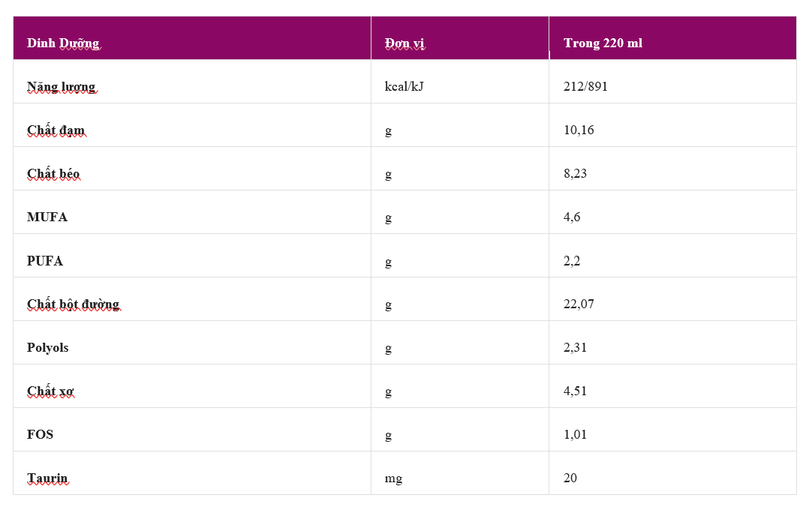This screenshot has height=513, width=812.
Task: Click the 'Trong 220 ml' column header
Action: coord(603,43)
